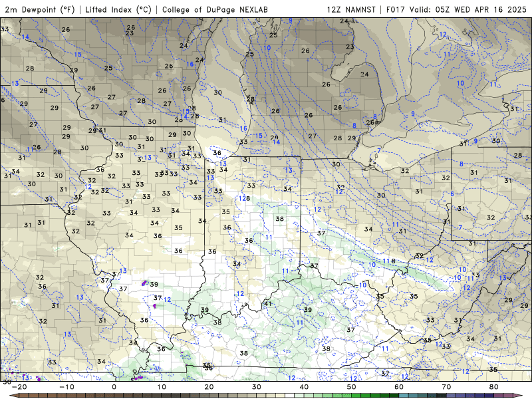Click the '2m Dewpoint (°F)' header label
This screenshot has height=399, width=532.
39,9
